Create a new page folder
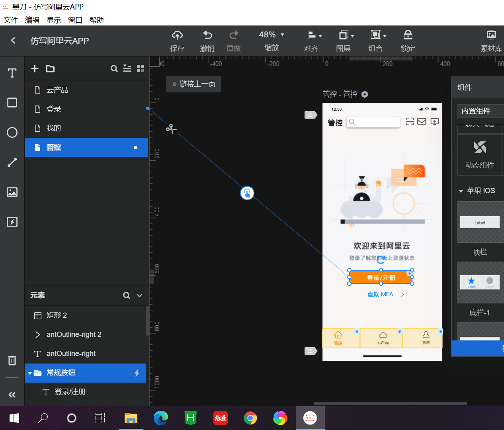Image resolution: width=504 pixels, height=430 pixels. click(x=50, y=68)
